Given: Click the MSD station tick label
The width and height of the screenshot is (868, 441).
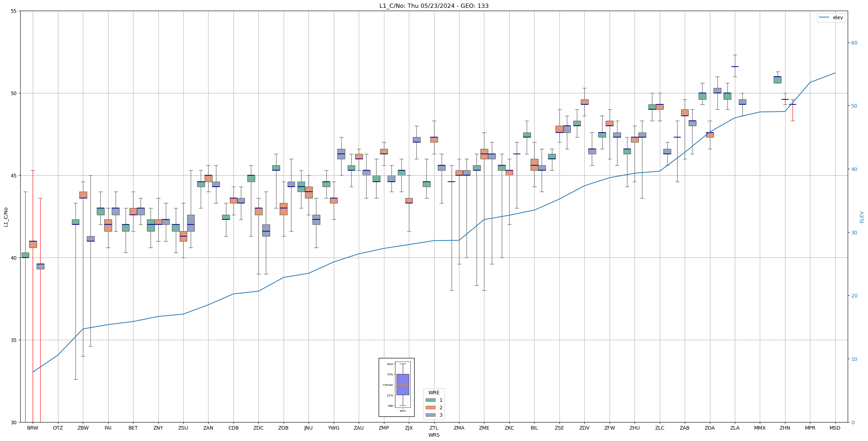Looking at the screenshot, I should click(835, 428).
